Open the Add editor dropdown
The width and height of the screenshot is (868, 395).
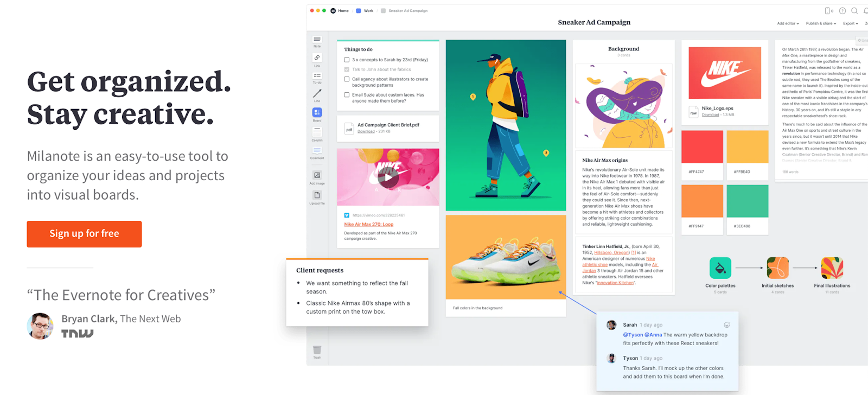tap(788, 23)
